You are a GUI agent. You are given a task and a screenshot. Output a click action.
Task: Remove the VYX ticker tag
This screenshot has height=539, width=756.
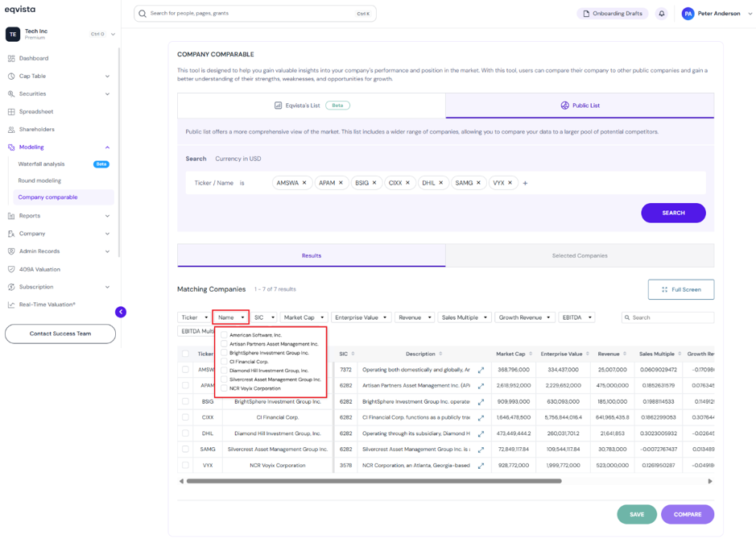(510, 183)
